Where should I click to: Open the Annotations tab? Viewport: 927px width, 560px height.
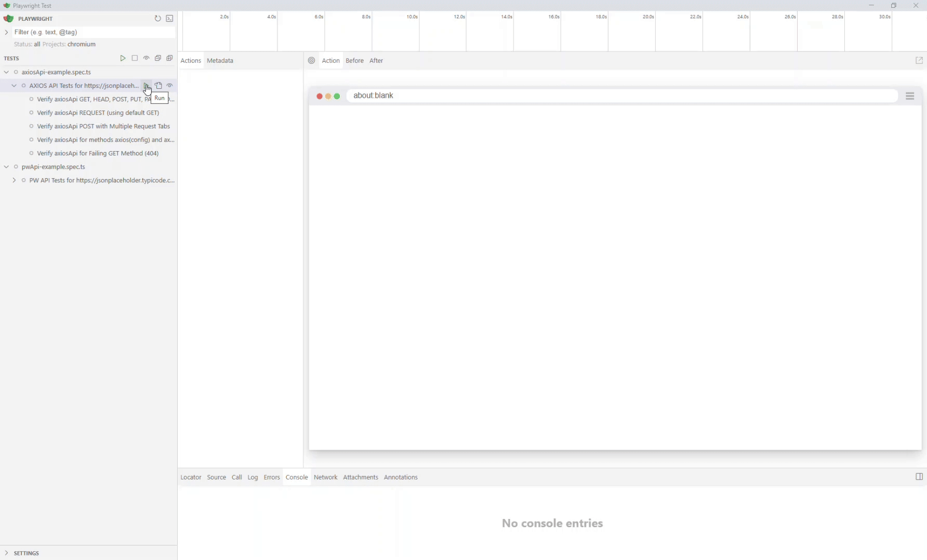point(401,477)
